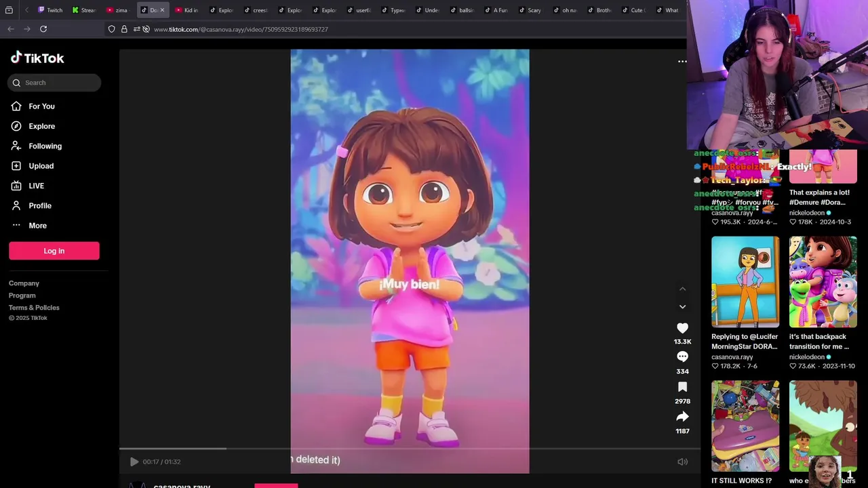This screenshot has width=868, height=488.
Task: Open the Upload page
Action: (41, 166)
